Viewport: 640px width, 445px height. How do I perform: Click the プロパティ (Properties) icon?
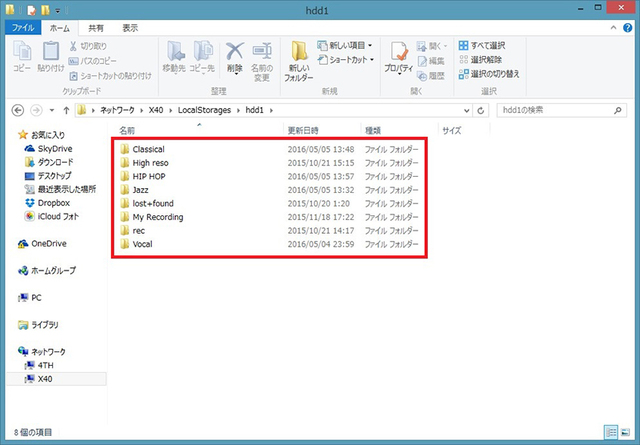click(x=400, y=58)
